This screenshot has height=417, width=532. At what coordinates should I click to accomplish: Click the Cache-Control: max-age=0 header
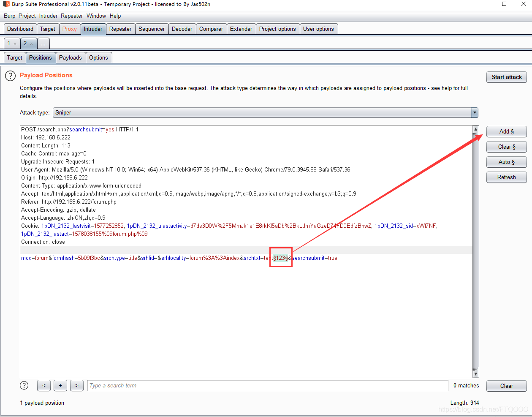pyautogui.click(x=54, y=154)
